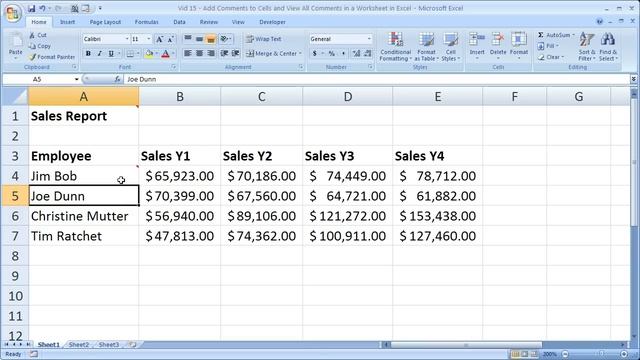640x360 pixels.
Task: Save the workbook from Quick Access toolbar
Action: (31, 8)
